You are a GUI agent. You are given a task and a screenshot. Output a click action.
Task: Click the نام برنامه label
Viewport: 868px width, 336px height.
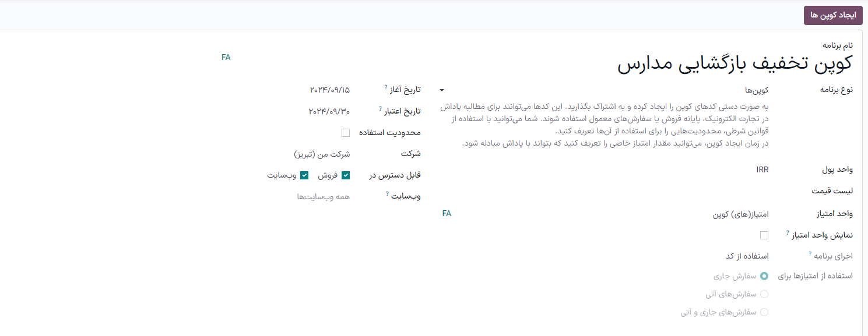tap(838, 45)
